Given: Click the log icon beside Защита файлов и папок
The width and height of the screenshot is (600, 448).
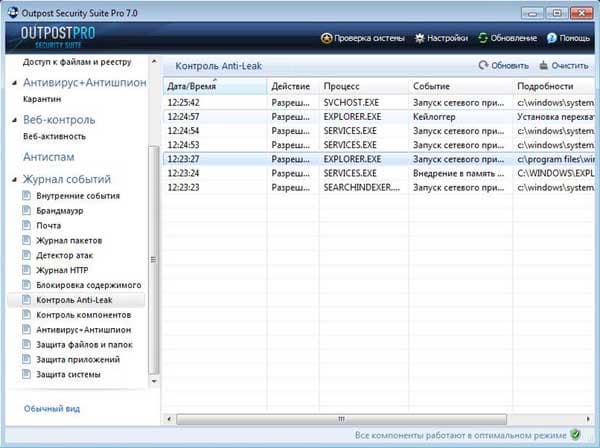Looking at the screenshot, I should coord(26,345).
